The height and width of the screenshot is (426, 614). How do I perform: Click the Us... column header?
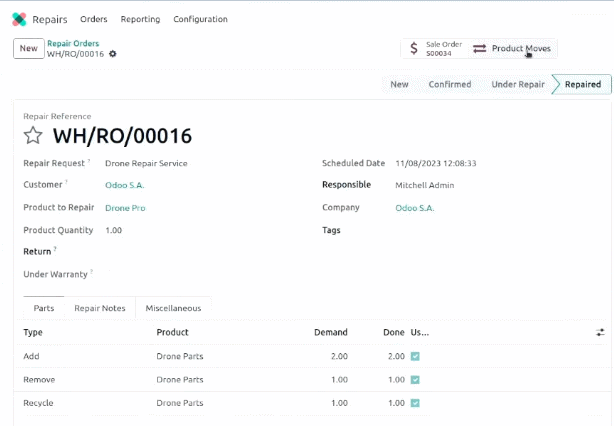[x=420, y=332]
